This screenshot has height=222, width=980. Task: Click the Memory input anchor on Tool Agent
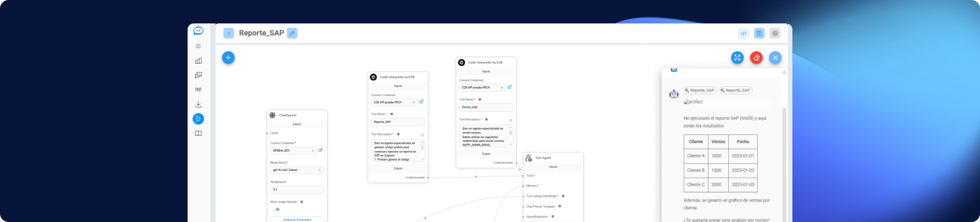[523, 186]
